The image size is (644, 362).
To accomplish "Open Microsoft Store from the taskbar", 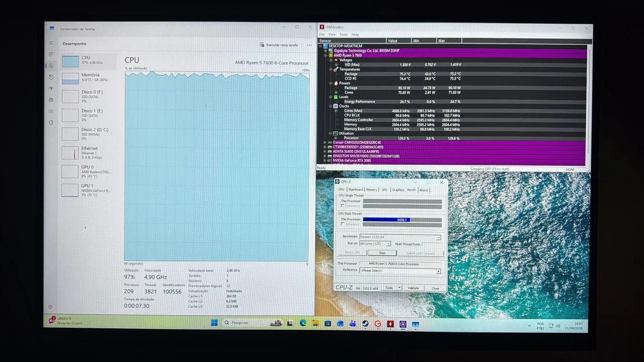I will (328, 324).
